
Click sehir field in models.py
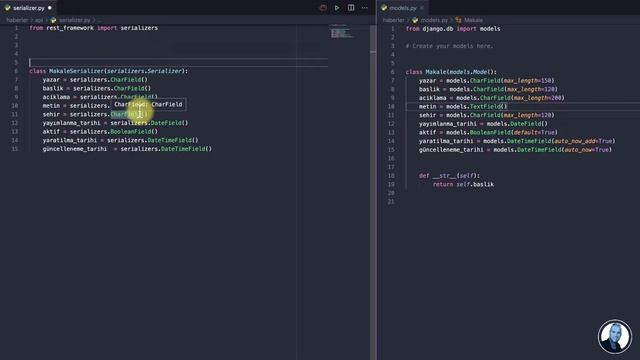point(427,115)
